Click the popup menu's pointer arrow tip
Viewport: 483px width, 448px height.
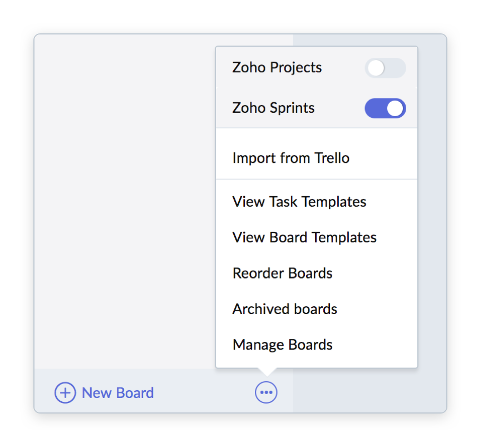click(x=267, y=374)
